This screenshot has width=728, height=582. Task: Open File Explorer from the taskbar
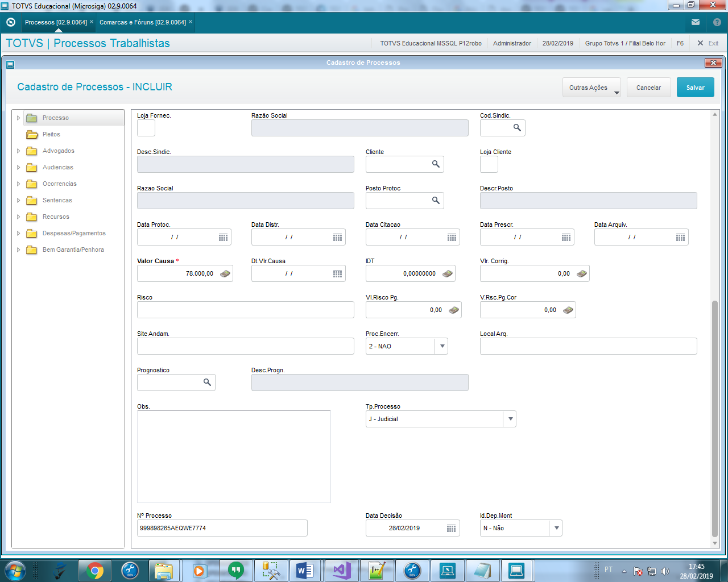click(164, 570)
